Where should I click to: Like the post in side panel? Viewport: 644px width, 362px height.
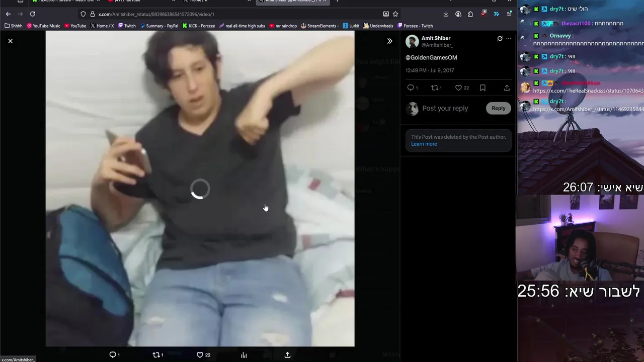[458, 88]
